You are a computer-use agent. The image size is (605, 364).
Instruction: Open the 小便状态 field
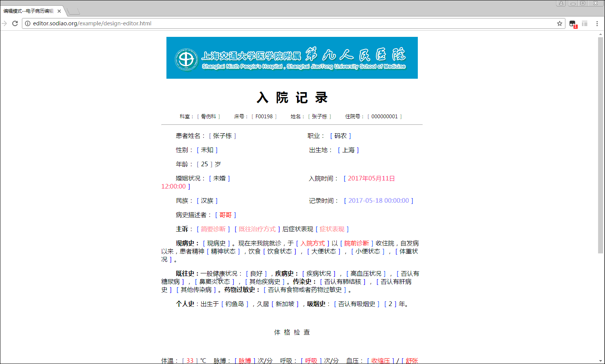368,251
